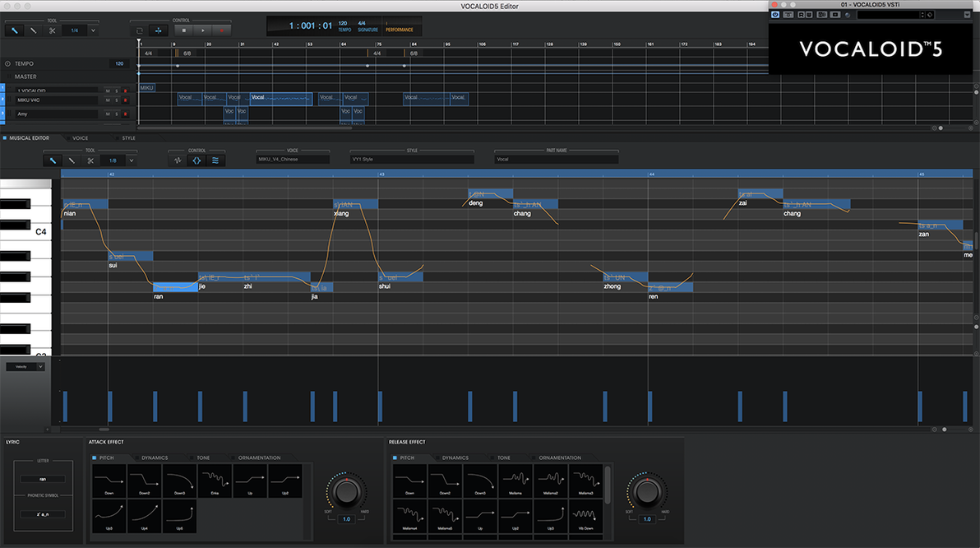Choose the Melisma3 release effect
980x548 pixels.
point(585,481)
